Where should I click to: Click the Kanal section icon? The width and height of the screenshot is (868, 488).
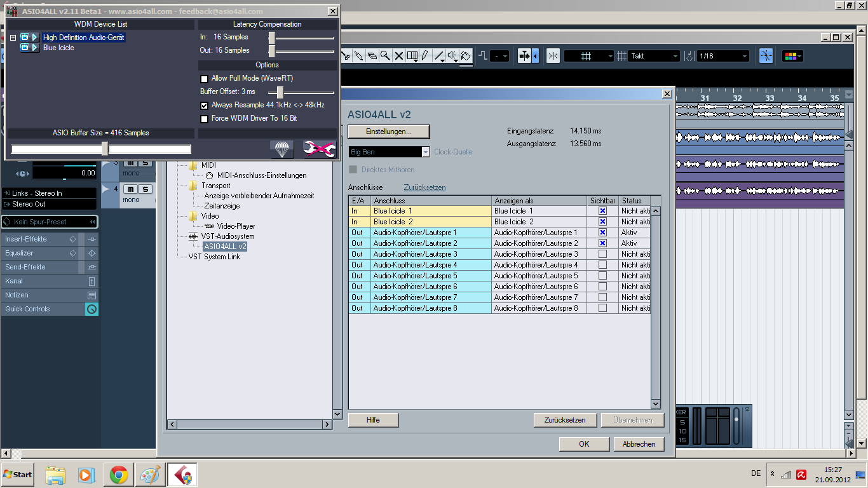click(x=92, y=281)
